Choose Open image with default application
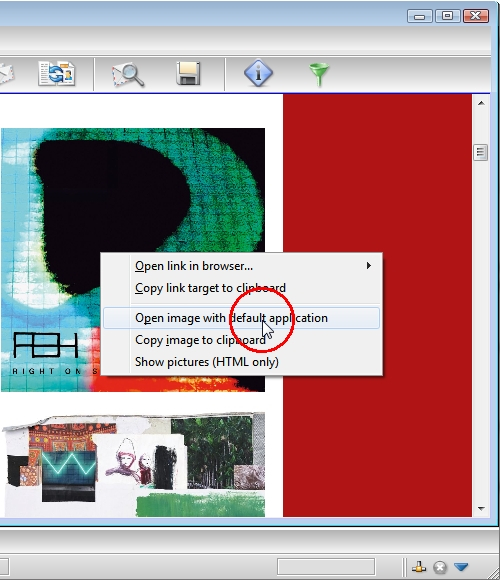The width and height of the screenshot is (500, 580). point(241,318)
